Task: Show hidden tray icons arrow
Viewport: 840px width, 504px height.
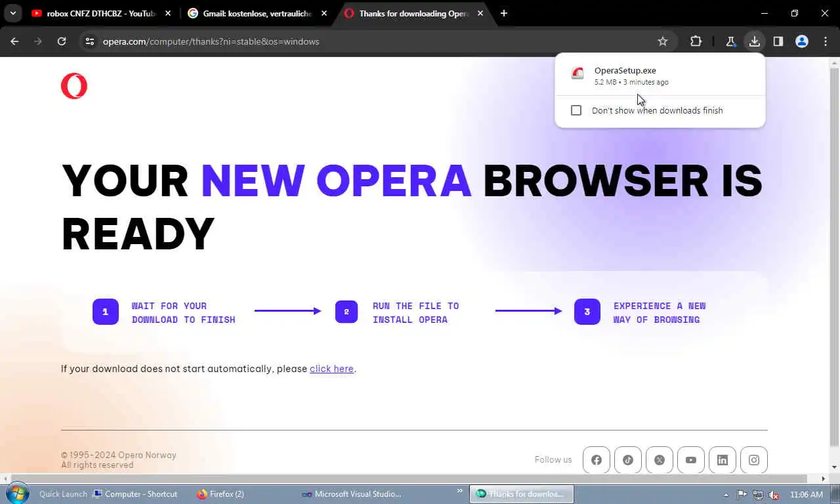Action: pyautogui.click(x=726, y=495)
